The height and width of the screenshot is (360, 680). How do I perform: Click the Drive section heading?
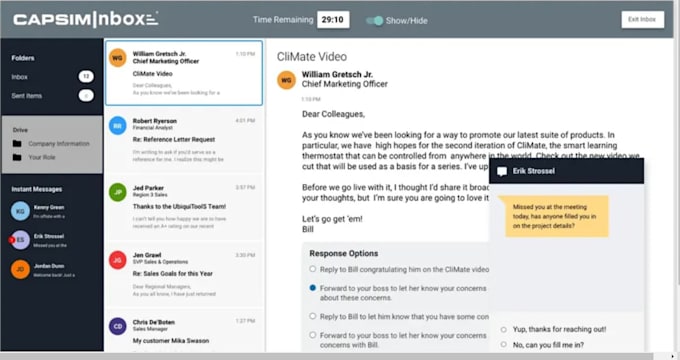pyautogui.click(x=20, y=130)
